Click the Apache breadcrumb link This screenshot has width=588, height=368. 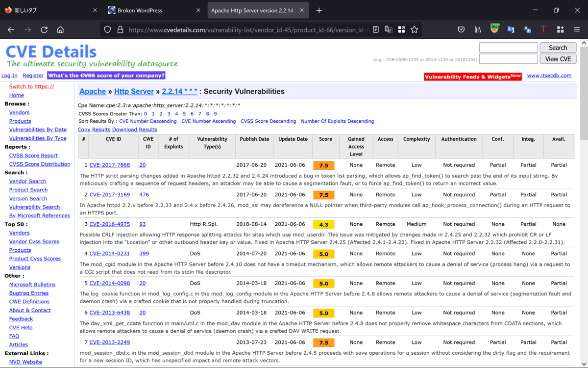(93, 91)
